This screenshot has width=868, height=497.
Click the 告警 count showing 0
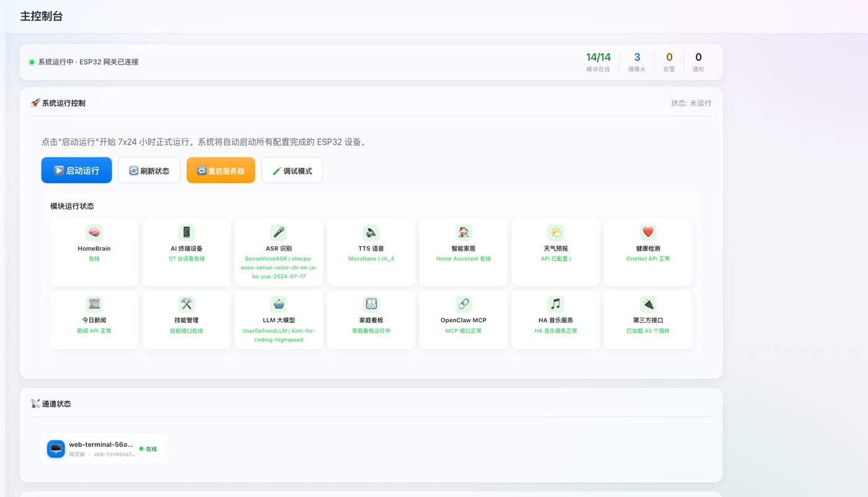click(x=669, y=62)
